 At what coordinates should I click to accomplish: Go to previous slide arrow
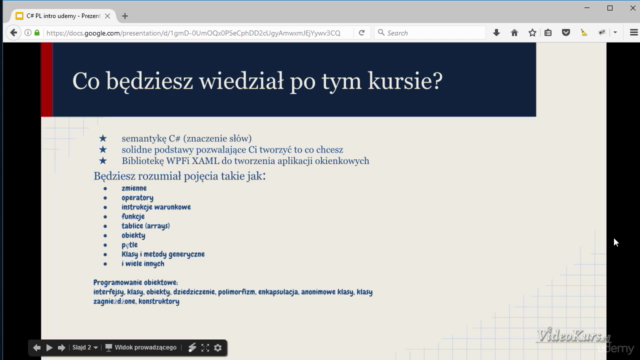(x=37, y=348)
